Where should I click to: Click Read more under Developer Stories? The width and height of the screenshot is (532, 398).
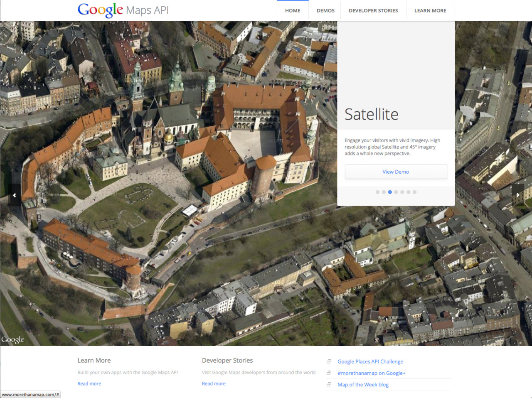[214, 383]
